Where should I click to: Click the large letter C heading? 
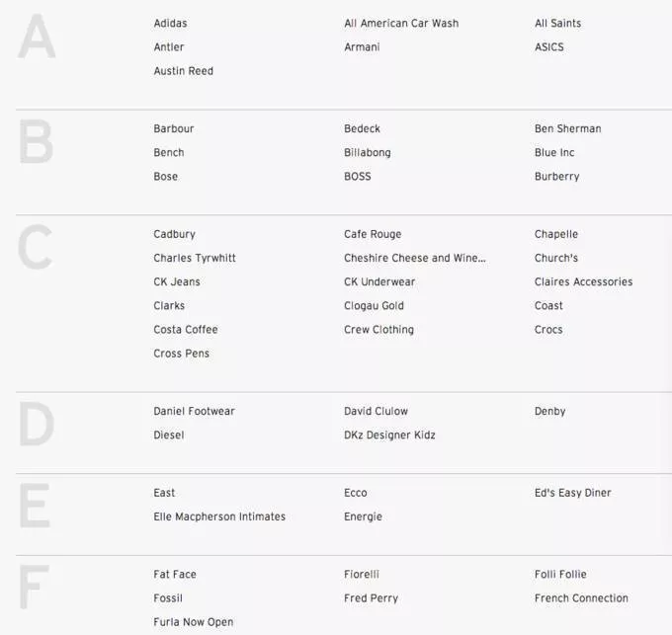point(36,249)
